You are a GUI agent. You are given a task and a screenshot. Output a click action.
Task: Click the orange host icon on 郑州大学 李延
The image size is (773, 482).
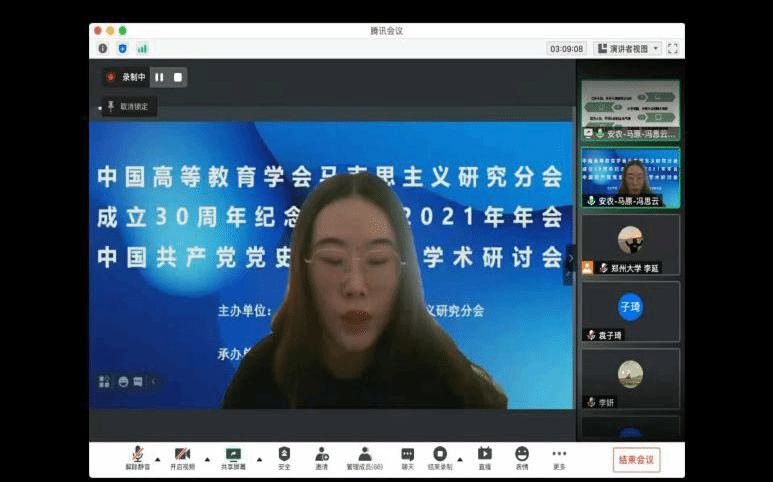(x=587, y=268)
